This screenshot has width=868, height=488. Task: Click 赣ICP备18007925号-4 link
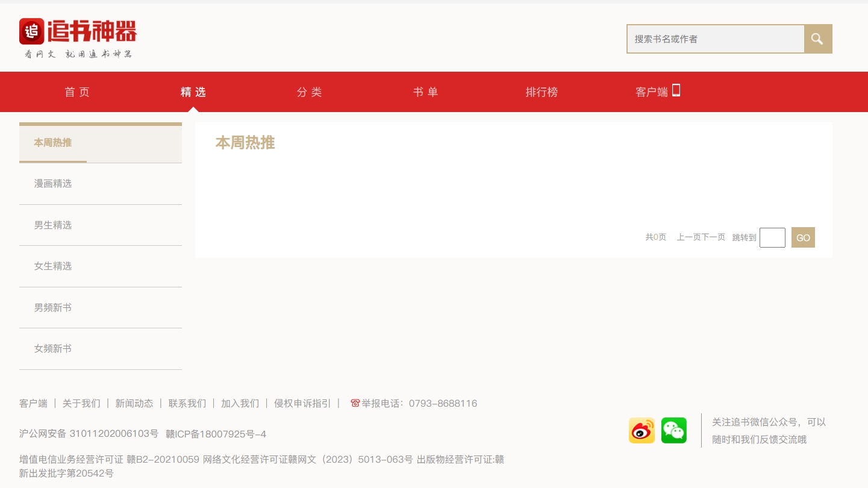[x=216, y=434]
